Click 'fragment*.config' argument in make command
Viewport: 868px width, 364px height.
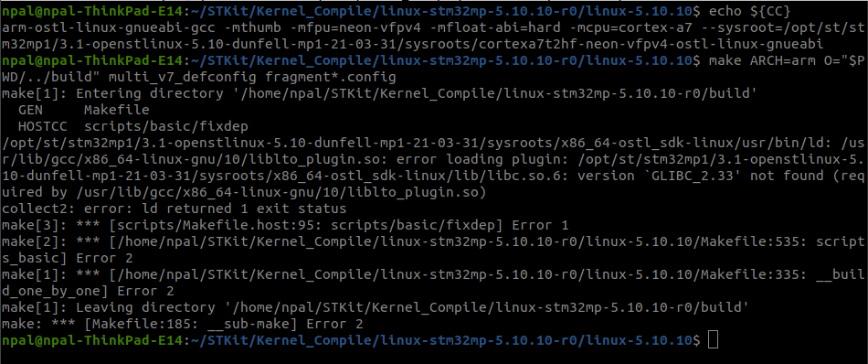[x=331, y=75]
